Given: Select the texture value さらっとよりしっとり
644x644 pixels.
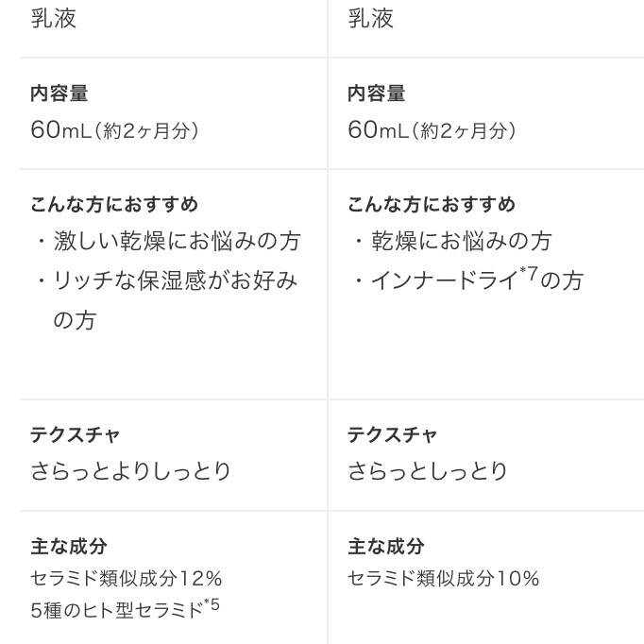Looking at the screenshot, I should [130, 470].
